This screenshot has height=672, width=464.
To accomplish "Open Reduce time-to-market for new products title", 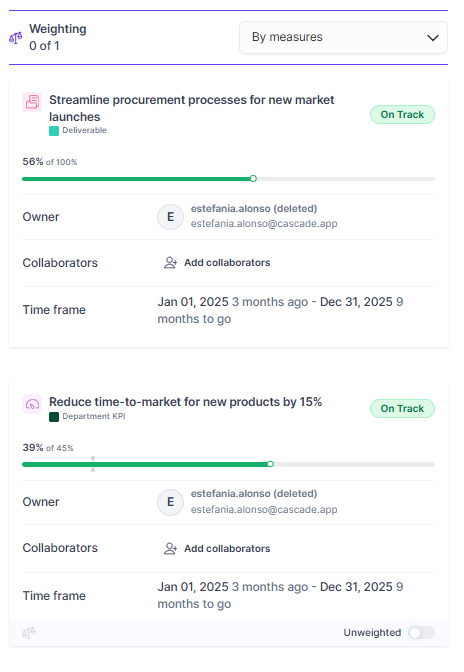I will pos(186,402).
